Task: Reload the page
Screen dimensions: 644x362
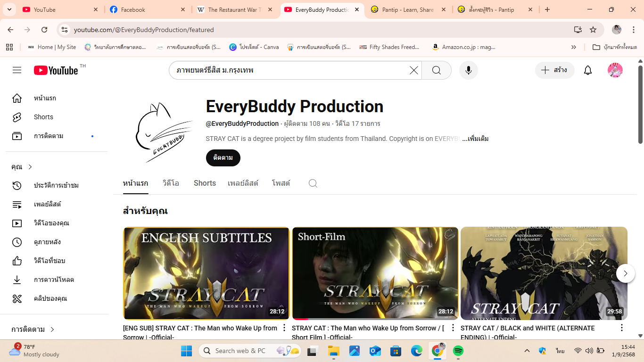Action: (x=44, y=30)
